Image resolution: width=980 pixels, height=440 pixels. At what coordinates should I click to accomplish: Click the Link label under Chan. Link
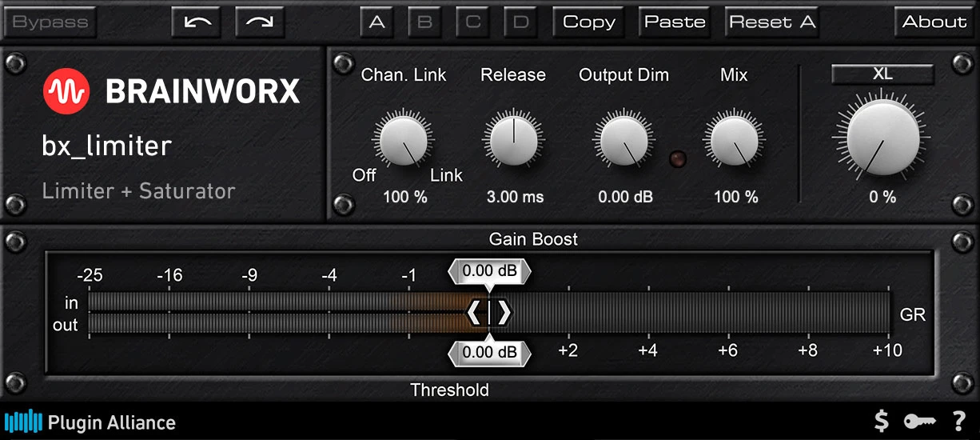(x=446, y=175)
